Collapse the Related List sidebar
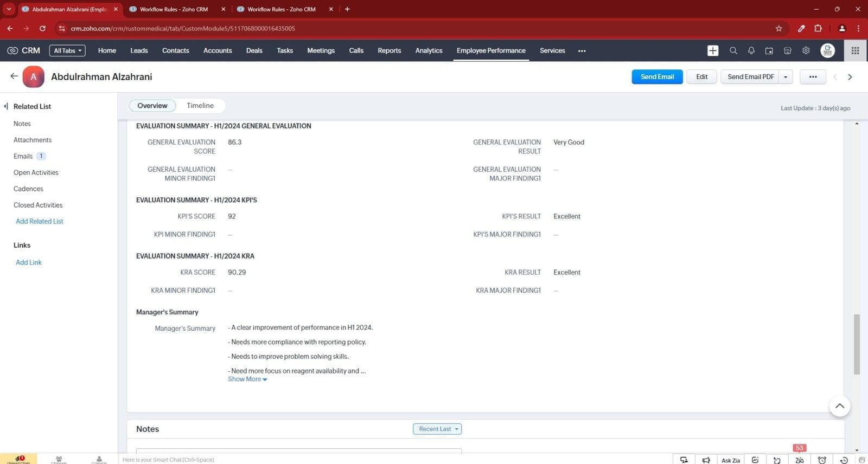868x464 pixels. coord(6,106)
